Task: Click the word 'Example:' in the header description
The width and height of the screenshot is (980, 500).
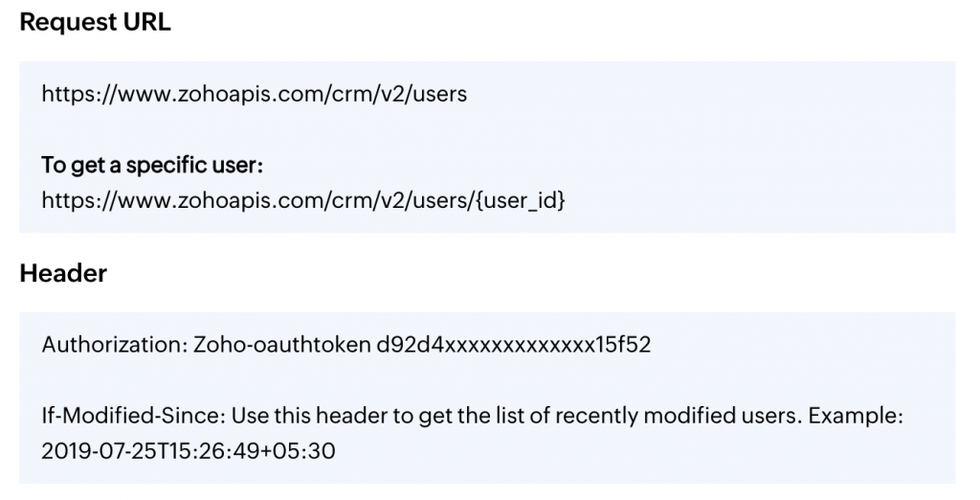Action: point(856,416)
